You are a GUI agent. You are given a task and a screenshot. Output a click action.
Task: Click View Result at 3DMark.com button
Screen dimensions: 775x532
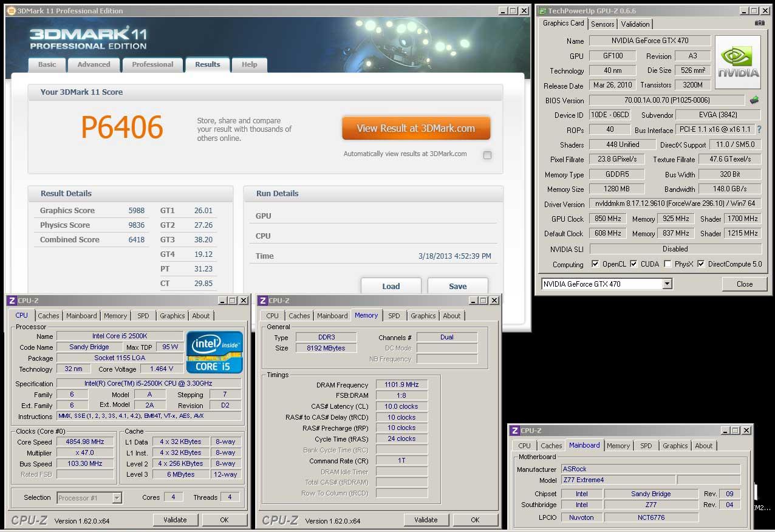pyautogui.click(x=416, y=128)
